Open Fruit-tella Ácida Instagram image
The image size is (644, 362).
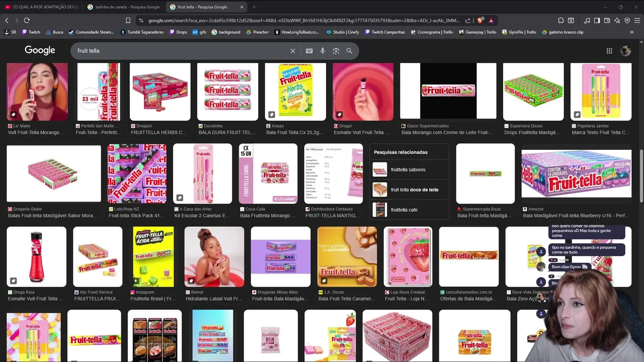(x=153, y=256)
